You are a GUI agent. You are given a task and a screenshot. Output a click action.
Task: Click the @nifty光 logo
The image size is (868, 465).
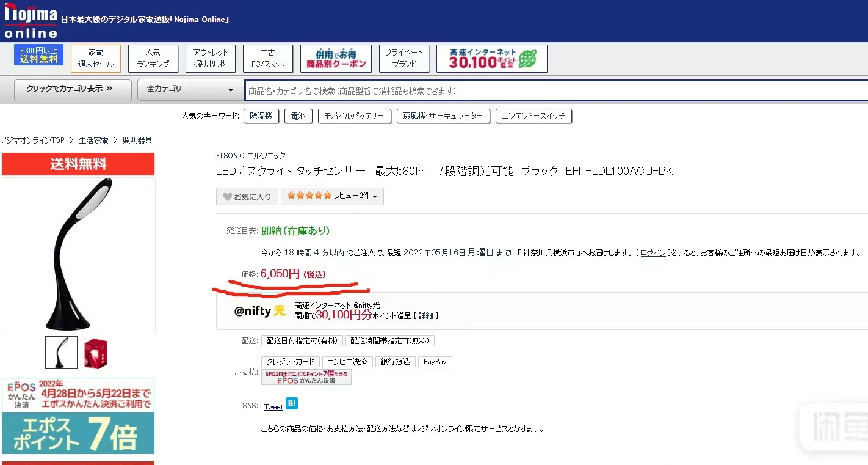pos(260,310)
